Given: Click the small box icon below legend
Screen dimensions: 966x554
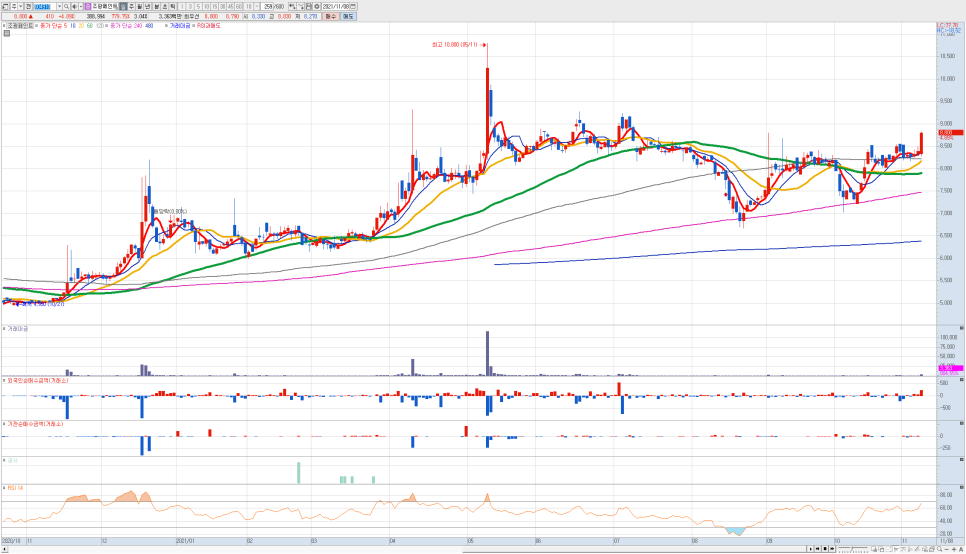Looking at the screenshot, I should 7,33.
